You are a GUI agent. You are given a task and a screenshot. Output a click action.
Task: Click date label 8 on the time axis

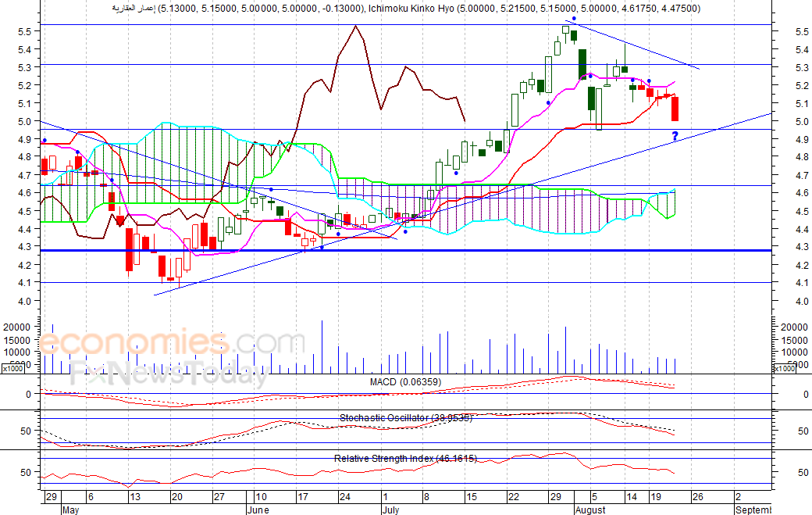[x=426, y=497]
